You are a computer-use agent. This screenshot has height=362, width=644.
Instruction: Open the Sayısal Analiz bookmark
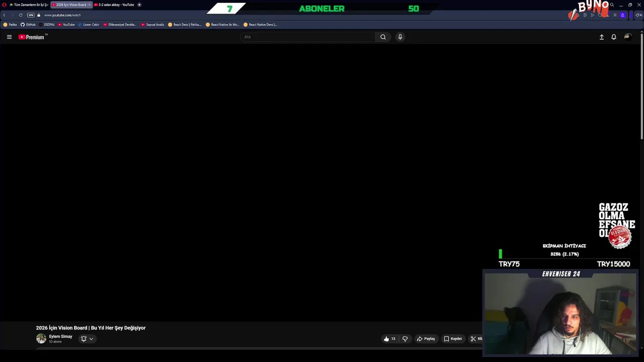pyautogui.click(x=152, y=25)
